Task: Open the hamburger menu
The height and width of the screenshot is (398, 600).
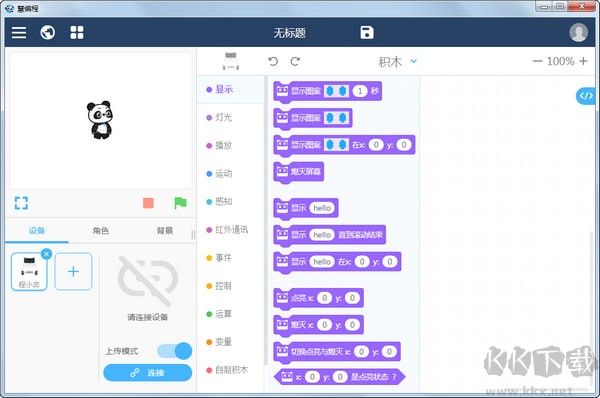Action: point(19,33)
